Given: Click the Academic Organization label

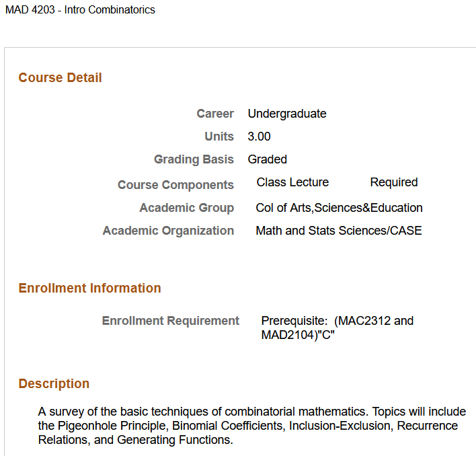Looking at the screenshot, I should point(168,231).
